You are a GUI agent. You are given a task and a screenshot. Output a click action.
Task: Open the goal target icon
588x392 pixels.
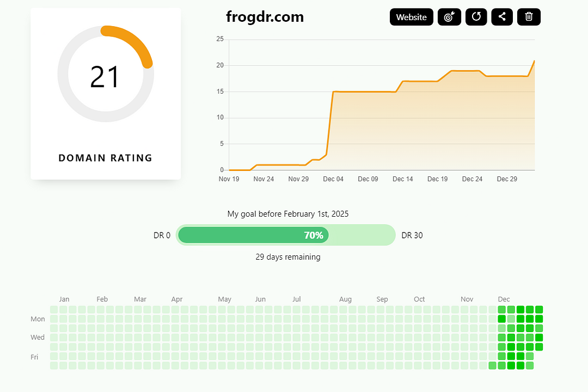(449, 17)
